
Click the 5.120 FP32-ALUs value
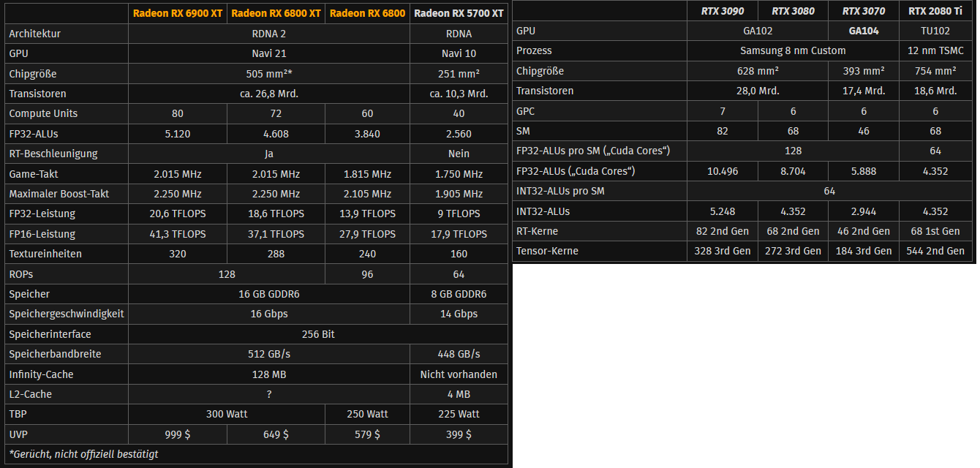[178, 134]
